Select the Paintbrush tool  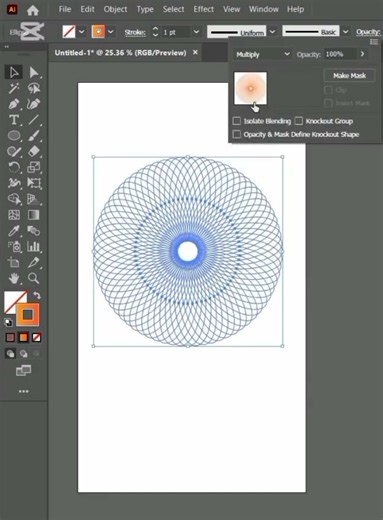click(34, 136)
